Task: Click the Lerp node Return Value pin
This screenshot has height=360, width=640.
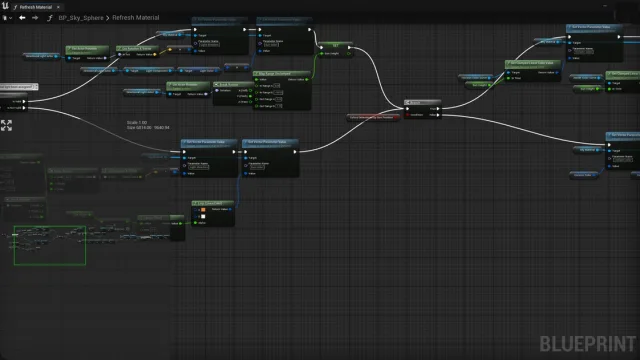Action: pos(231,209)
